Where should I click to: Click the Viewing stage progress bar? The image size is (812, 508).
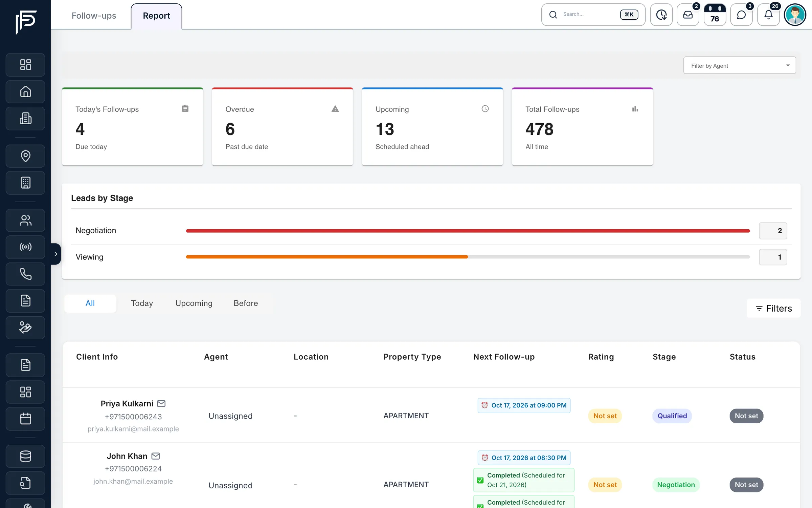pyautogui.click(x=468, y=257)
